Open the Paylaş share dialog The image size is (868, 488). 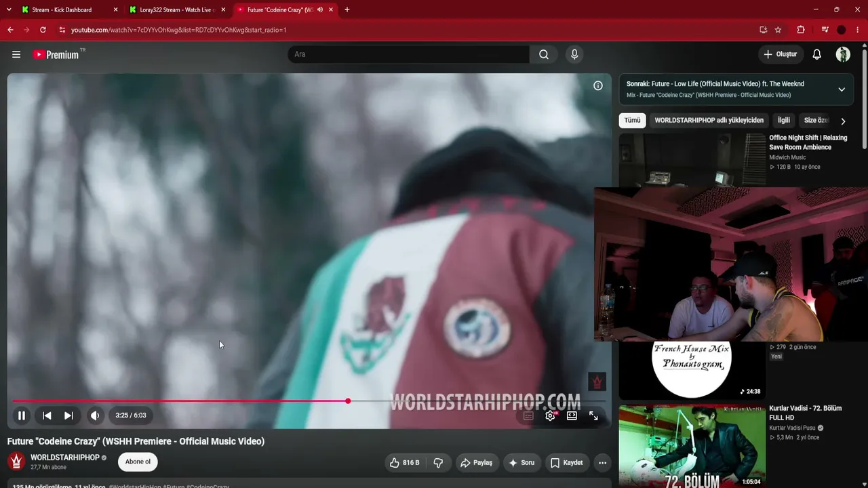pyautogui.click(x=477, y=463)
